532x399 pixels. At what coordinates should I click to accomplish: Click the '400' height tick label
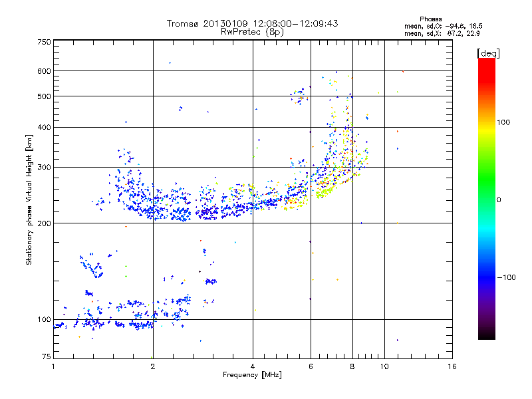[44, 128]
